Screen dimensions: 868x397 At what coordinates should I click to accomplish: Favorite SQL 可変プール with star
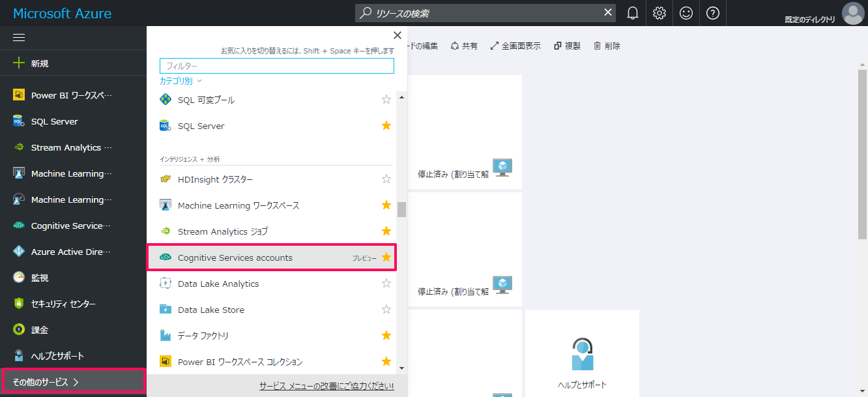pos(386,100)
